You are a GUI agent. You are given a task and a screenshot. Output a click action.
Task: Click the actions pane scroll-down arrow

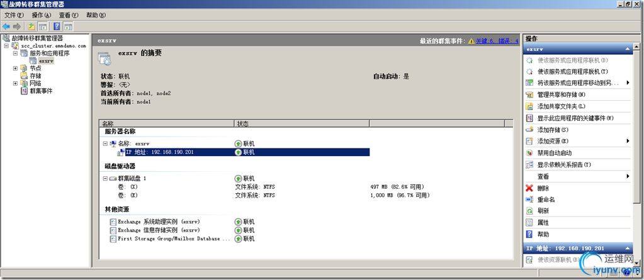[x=636, y=262]
